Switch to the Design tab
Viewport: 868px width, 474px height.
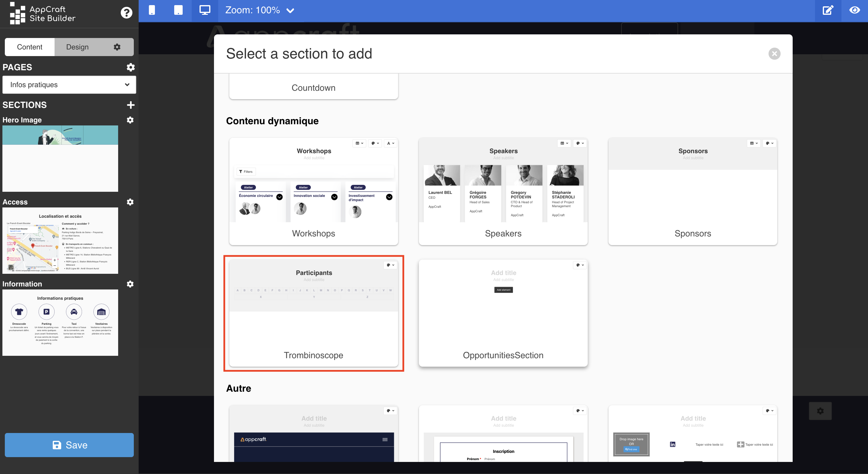77,47
